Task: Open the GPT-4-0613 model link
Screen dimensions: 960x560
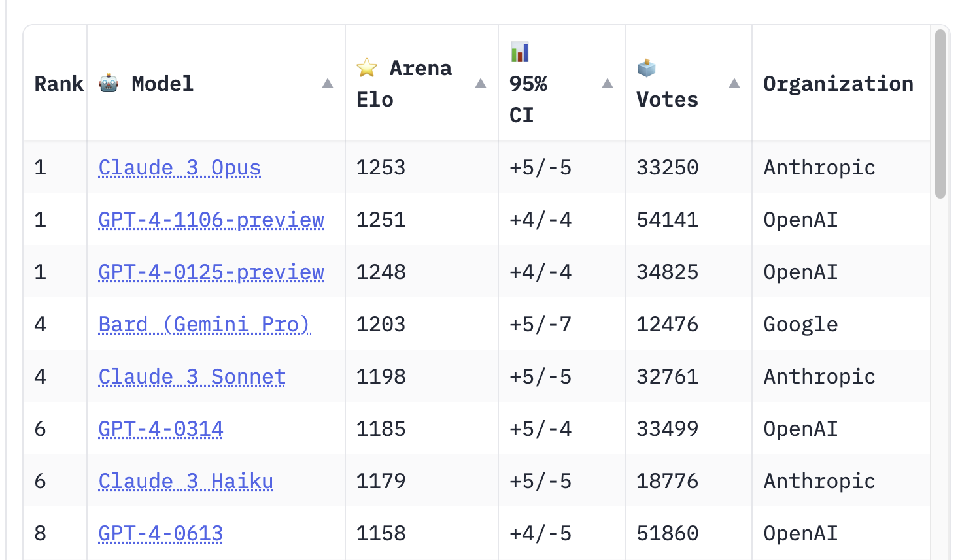Action: (x=161, y=534)
